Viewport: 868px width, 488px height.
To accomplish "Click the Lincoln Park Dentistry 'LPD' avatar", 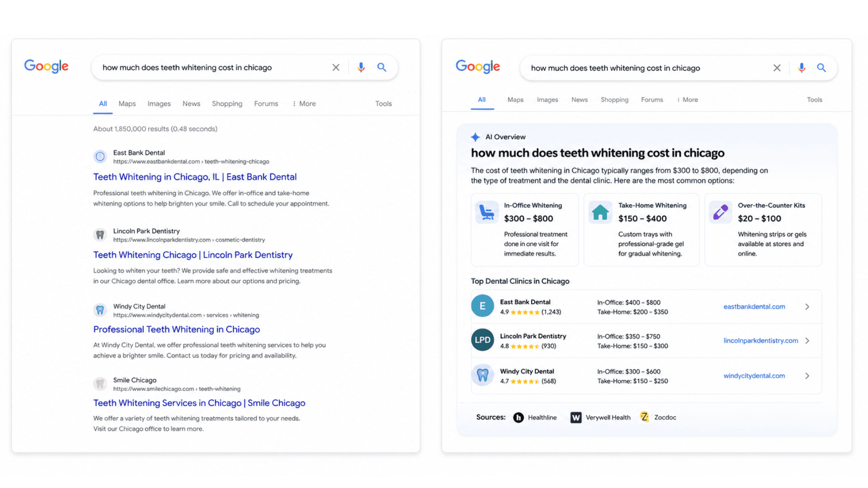I will [482, 340].
